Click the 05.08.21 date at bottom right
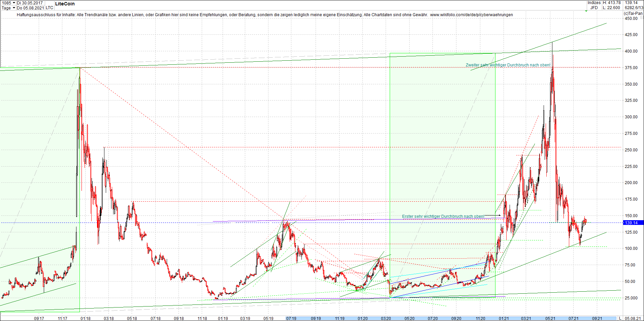This screenshot has height=321, width=644. tap(633, 318)
